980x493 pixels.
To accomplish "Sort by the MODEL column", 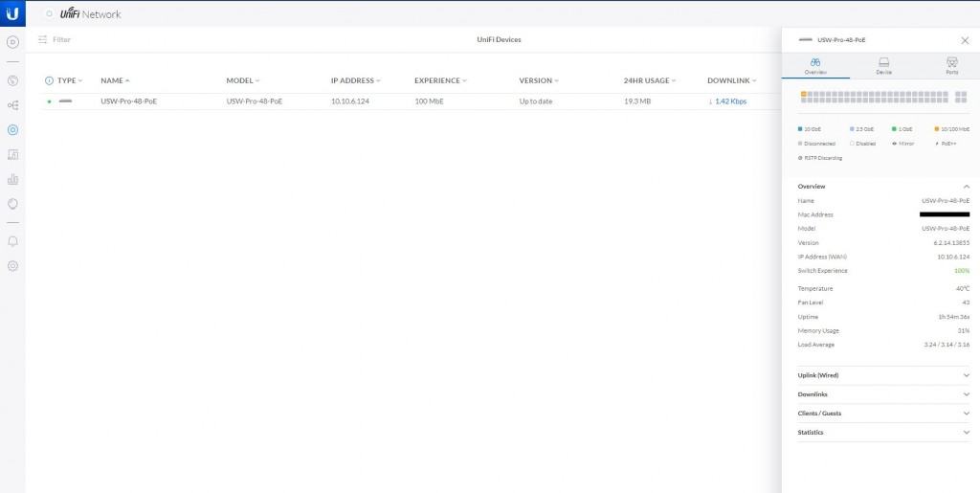I will pyautogui.click(x=243, y=80).
